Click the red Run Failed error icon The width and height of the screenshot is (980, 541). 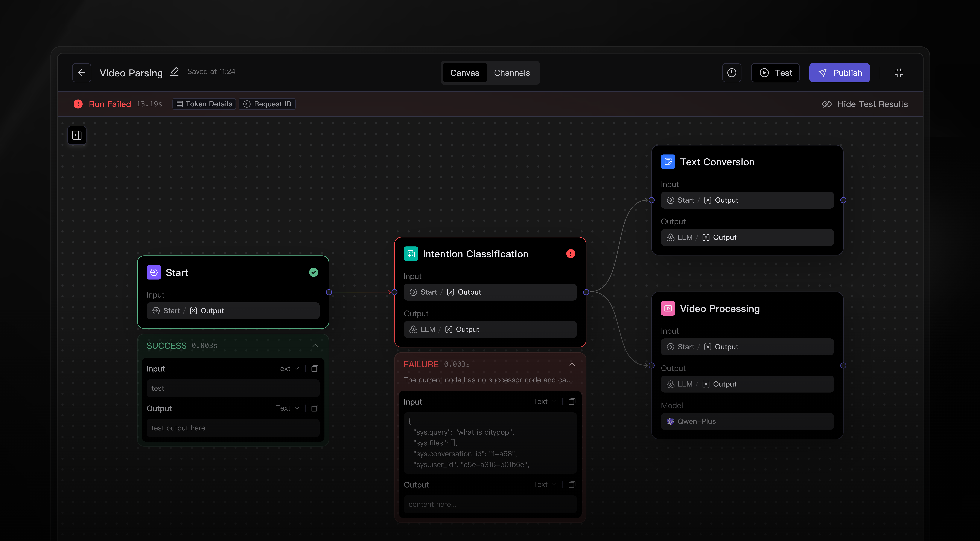click(x=78, y=104)
